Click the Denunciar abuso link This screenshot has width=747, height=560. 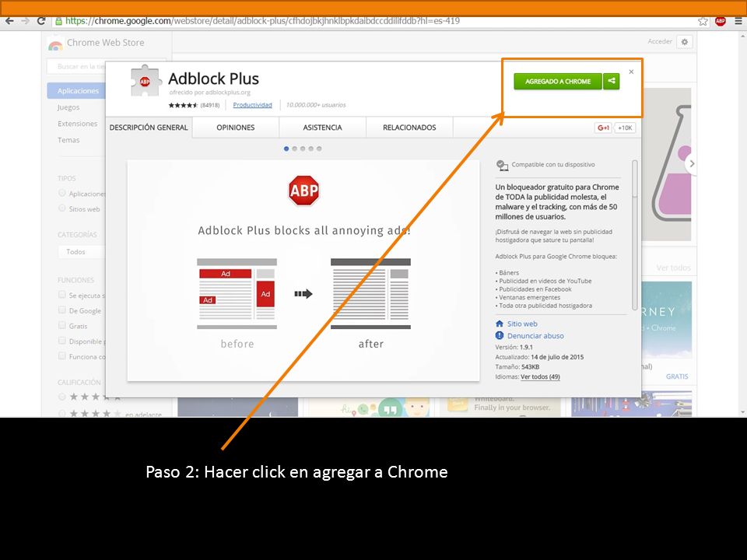tap(535, 336)
